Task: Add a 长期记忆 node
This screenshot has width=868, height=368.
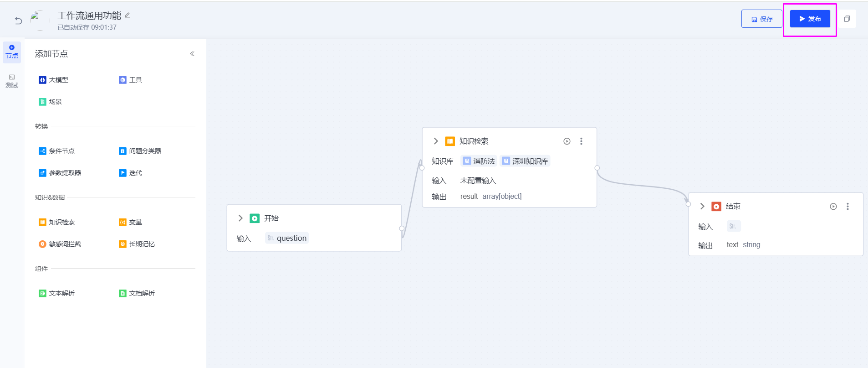Action: (x=137, y=244)
